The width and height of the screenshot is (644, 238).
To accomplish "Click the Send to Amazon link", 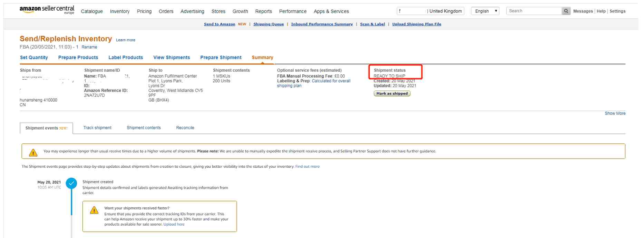I will [219, 24].
